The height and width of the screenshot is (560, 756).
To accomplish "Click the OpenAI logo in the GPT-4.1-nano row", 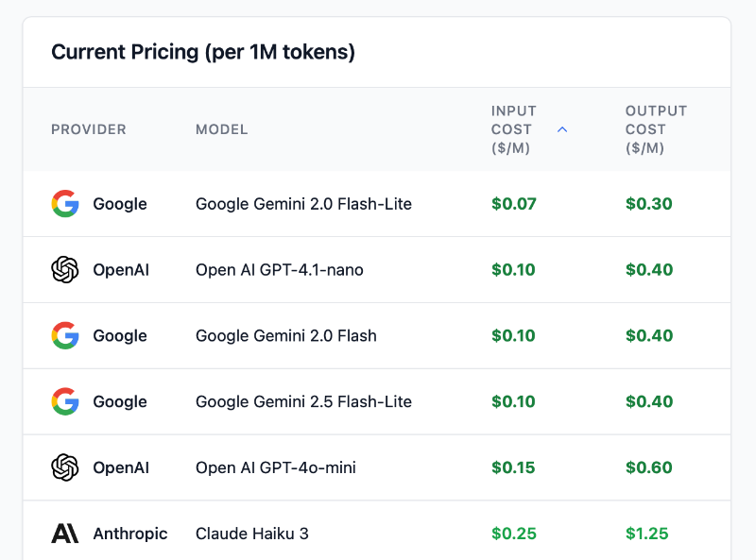I will tap(65, 269).
